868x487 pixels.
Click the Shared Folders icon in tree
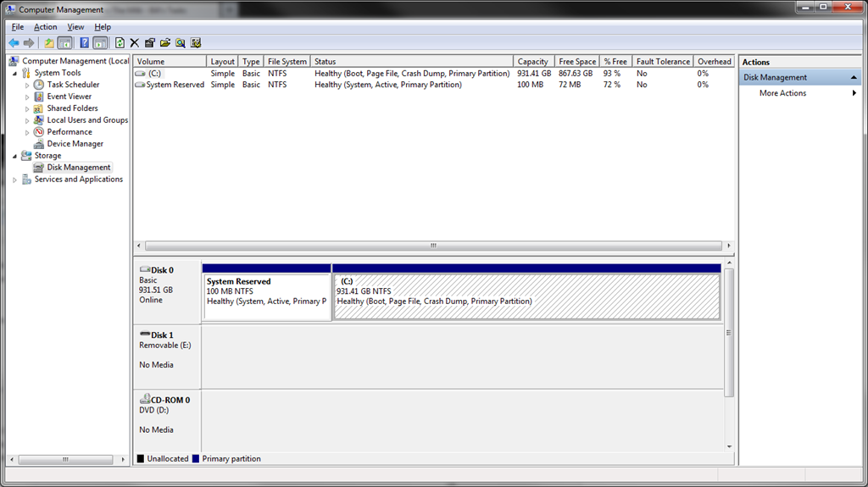[x=39, y=108]
